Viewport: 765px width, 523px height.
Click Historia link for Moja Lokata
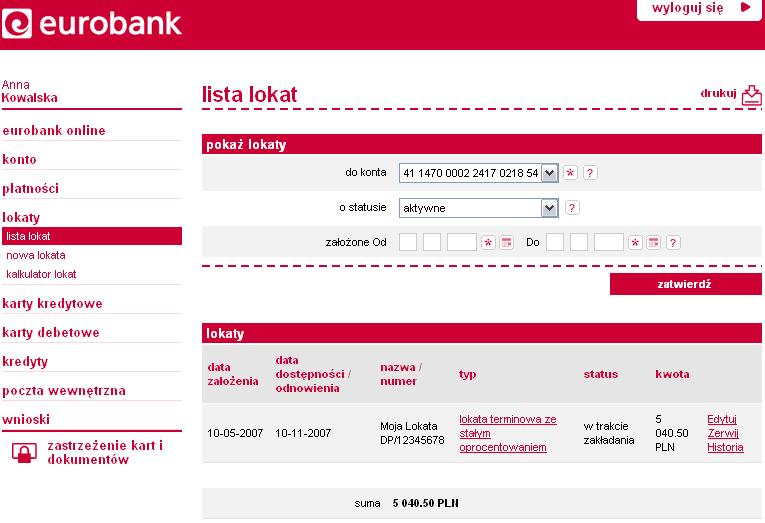point(725,447)
